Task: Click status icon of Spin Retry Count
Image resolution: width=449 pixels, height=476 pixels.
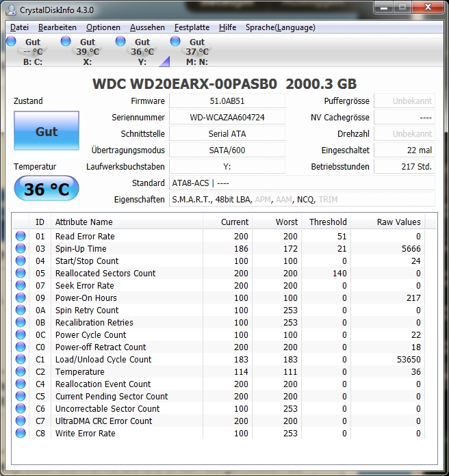Action: click(x=21, y=310)
